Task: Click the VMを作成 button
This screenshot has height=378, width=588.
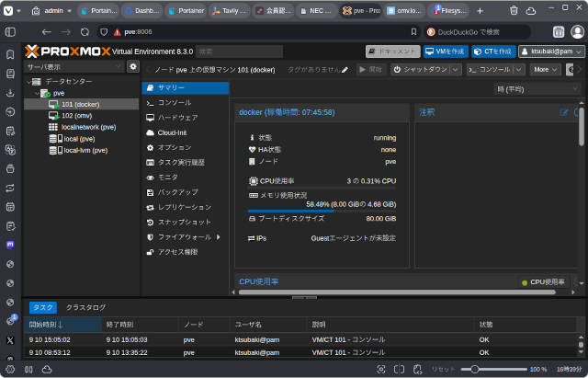Action: 446,52
